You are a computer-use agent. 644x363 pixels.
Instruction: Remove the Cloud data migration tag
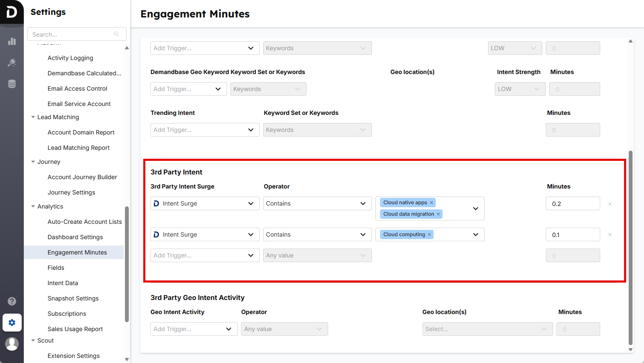[438, 214]
